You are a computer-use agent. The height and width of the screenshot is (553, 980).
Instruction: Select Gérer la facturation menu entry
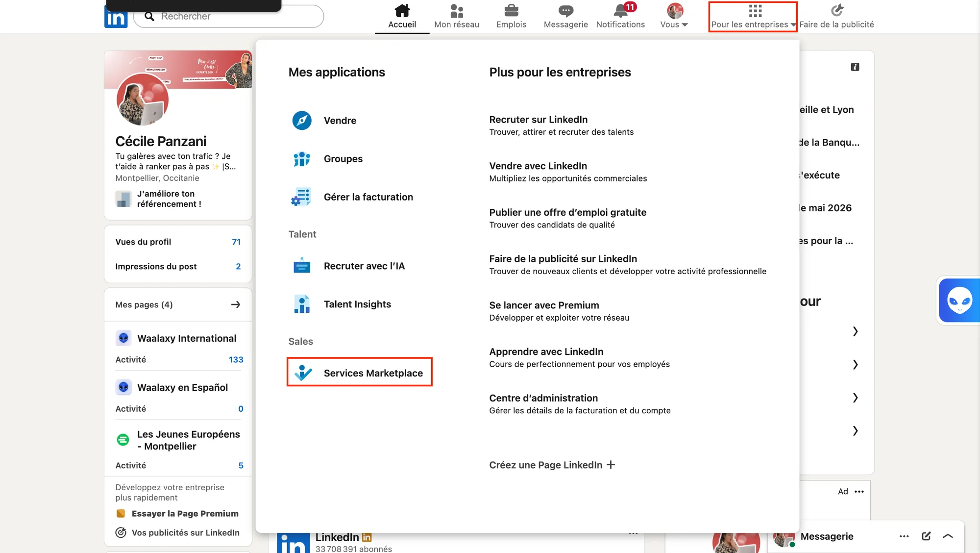[368, 197]
